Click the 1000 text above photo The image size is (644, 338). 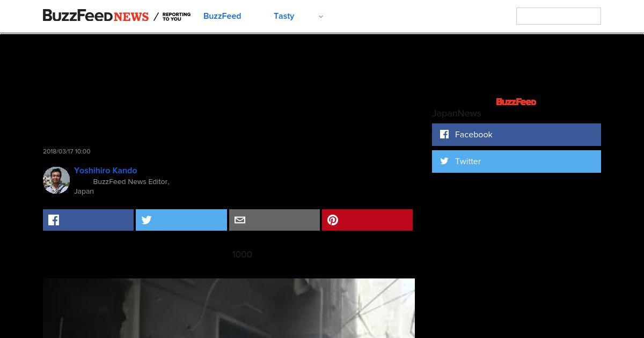[242, 254]
